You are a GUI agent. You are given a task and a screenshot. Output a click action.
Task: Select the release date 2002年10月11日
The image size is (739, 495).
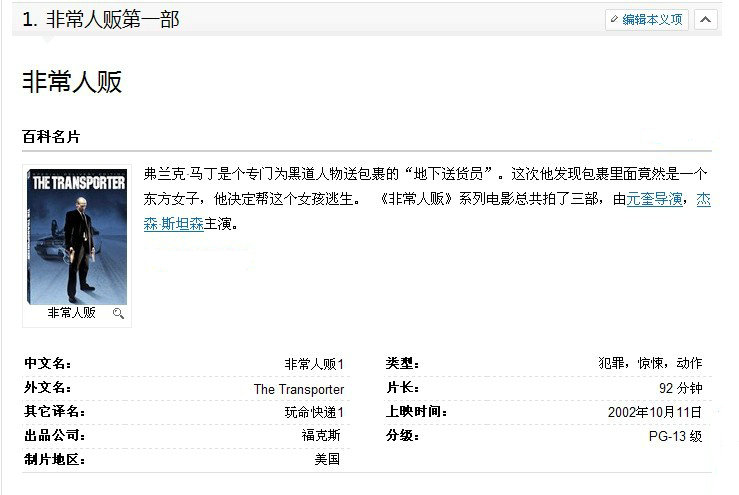coord(654,412)
